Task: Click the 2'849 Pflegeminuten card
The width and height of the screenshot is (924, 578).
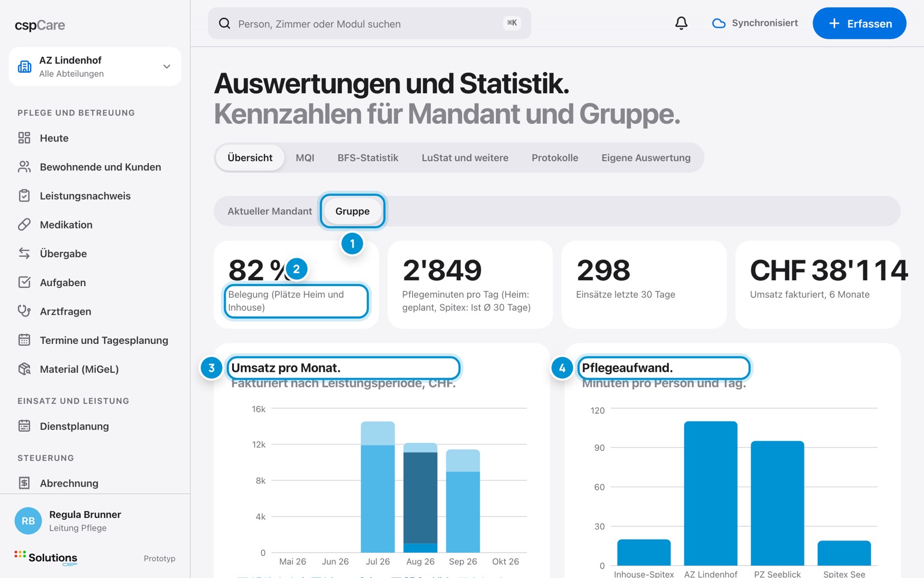Action: click(470, 284)
